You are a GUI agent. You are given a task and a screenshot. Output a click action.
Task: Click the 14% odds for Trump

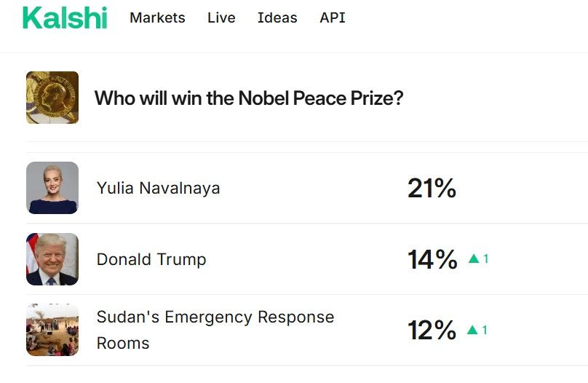[432, 260]
